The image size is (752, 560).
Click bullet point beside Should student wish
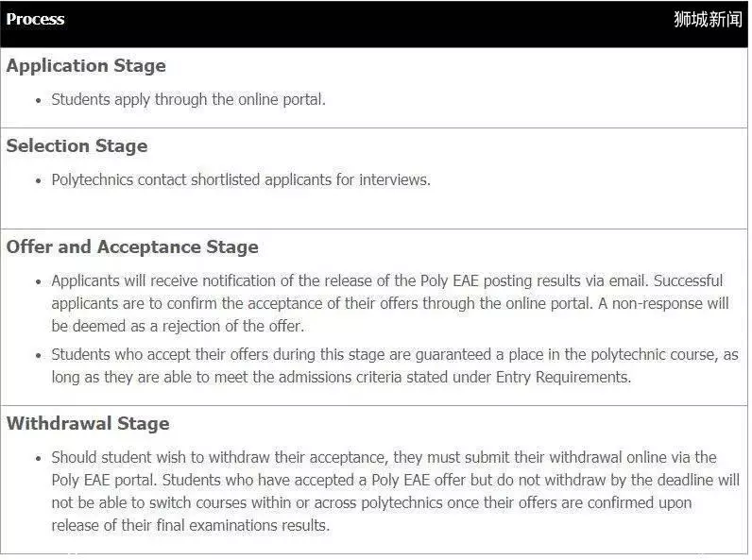coord(39,459)
